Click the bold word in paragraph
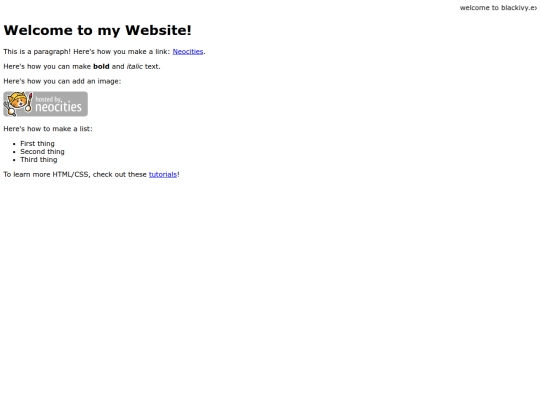 coord(101,66)
